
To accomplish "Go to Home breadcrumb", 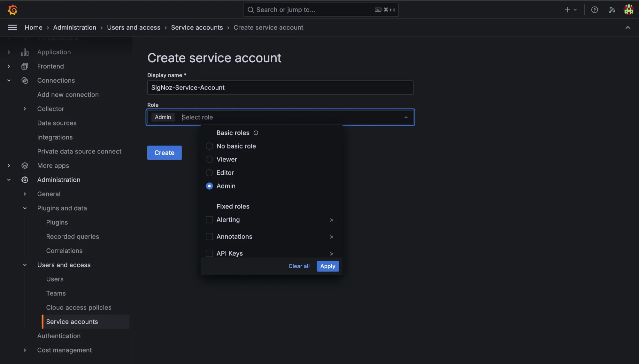I will (34, 27).
